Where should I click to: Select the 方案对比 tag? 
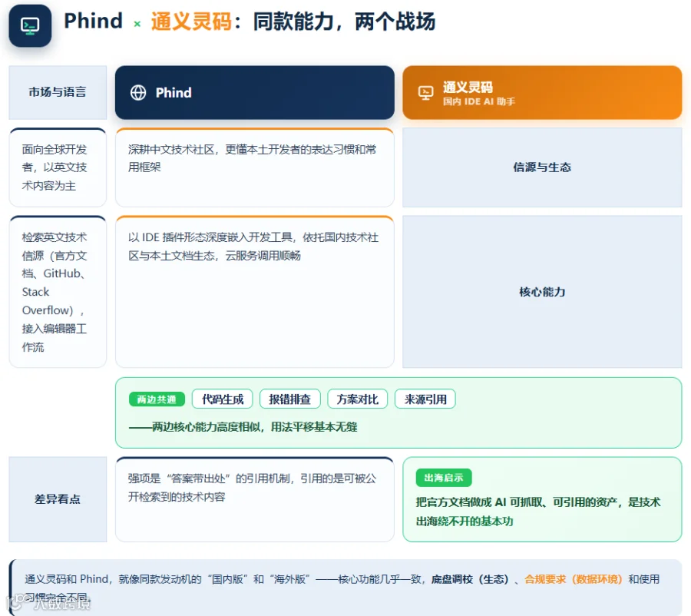tap(357, 399)
